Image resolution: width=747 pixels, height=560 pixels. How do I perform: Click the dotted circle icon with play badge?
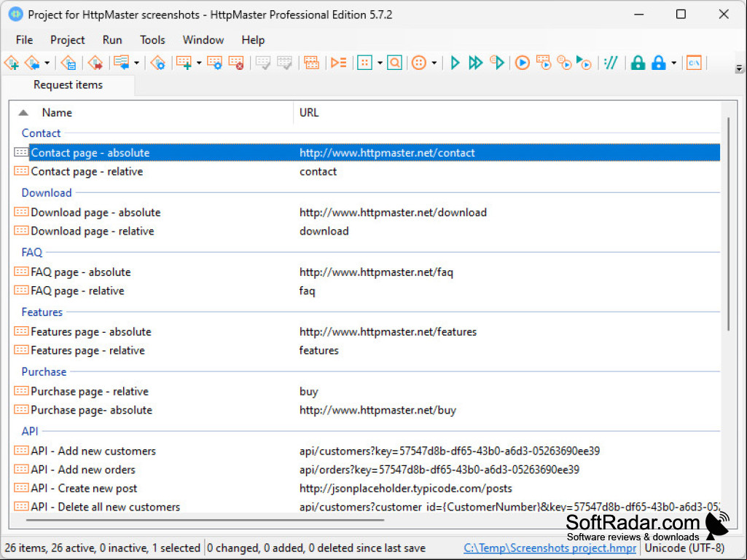(x=565, y=63)
